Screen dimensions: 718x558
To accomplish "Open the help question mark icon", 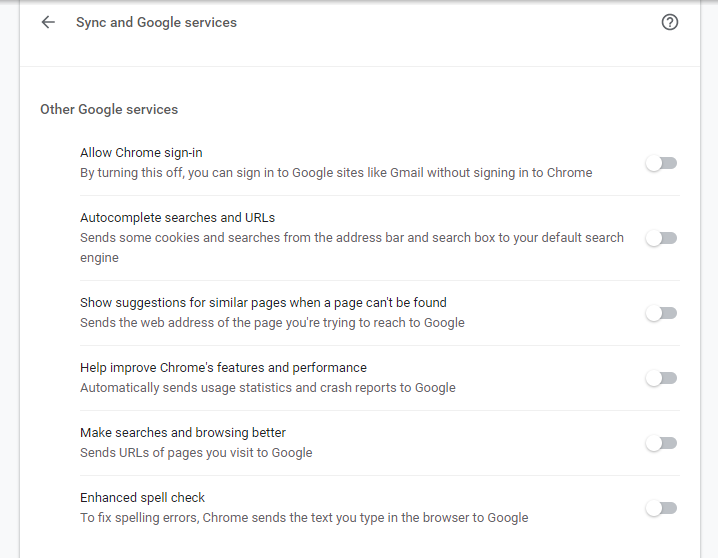I will (x=670, y=22).
